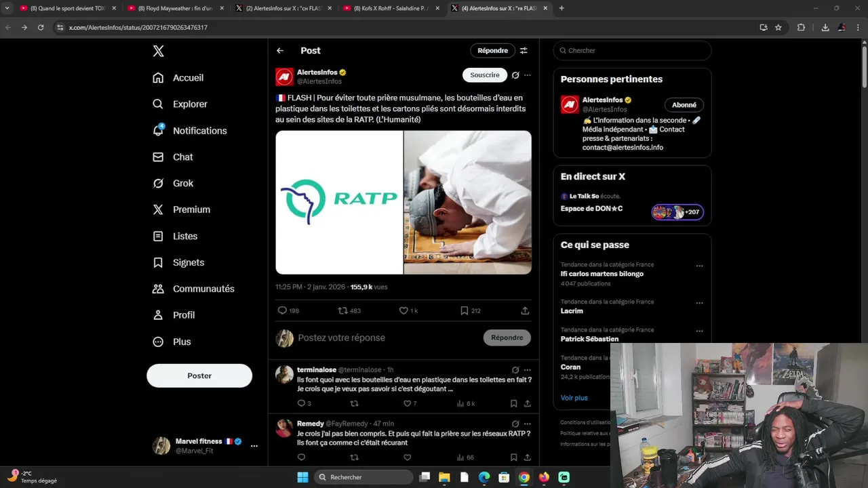Click the address bar URL
This screenshot has width=868, height=488.
pyautogui.click(x=138, y=28)
